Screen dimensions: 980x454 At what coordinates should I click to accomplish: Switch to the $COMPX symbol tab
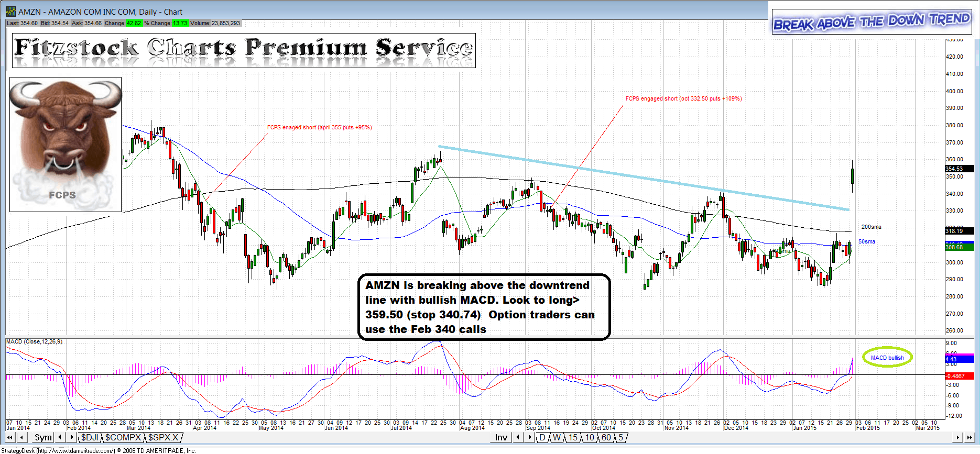point(123,437)
